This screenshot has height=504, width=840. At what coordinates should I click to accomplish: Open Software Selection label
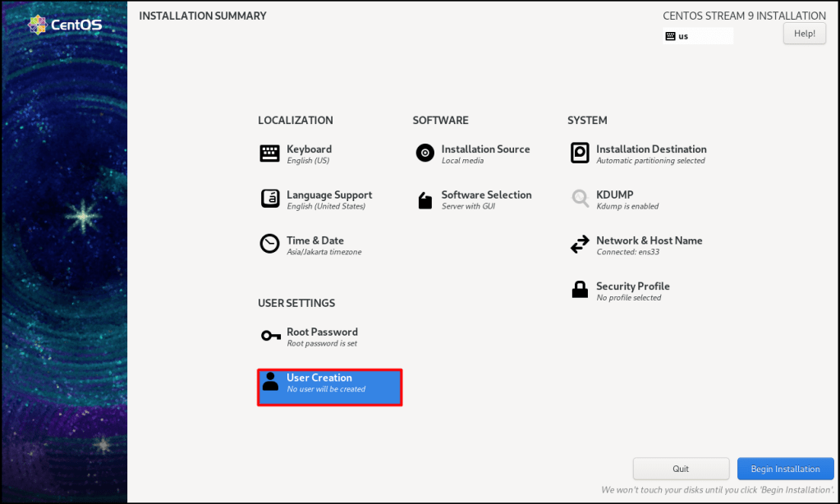click(486, 195)
